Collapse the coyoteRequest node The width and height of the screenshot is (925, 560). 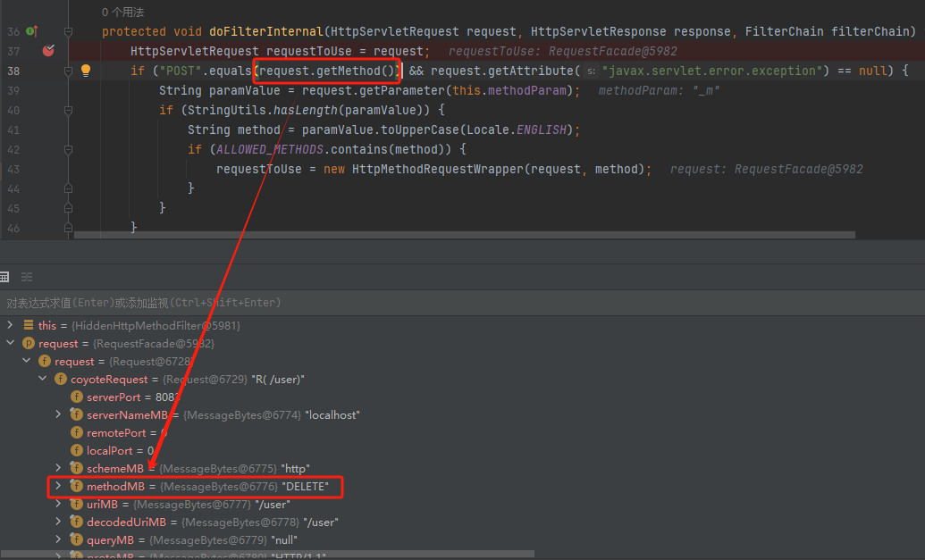coord(43,379)
